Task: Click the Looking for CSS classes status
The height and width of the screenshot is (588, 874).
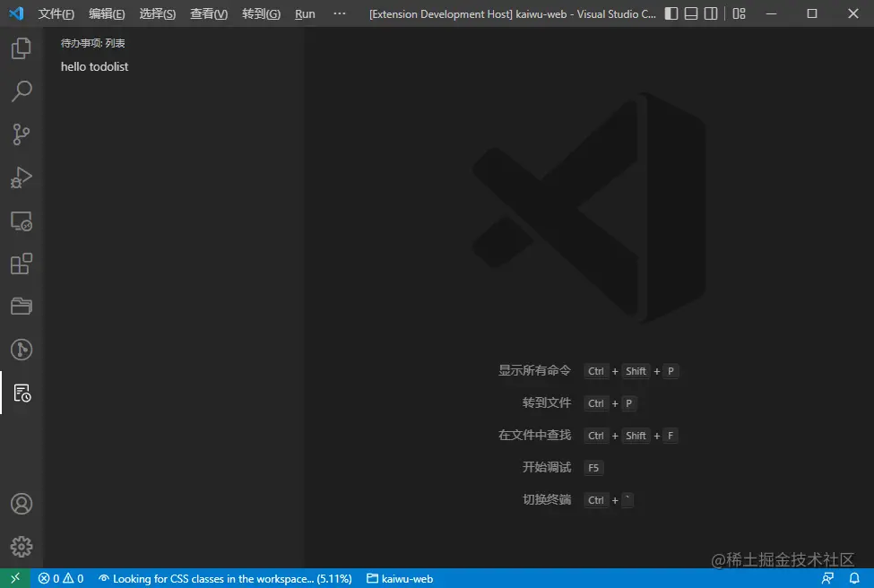Action: coord(225,578)
